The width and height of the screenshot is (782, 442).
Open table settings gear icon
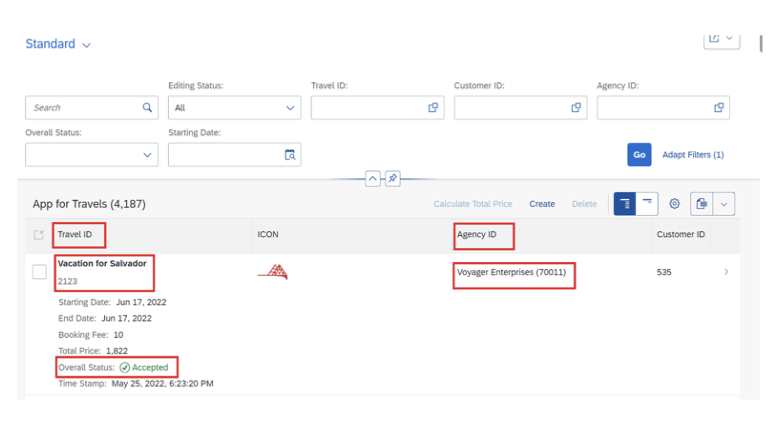674,204
